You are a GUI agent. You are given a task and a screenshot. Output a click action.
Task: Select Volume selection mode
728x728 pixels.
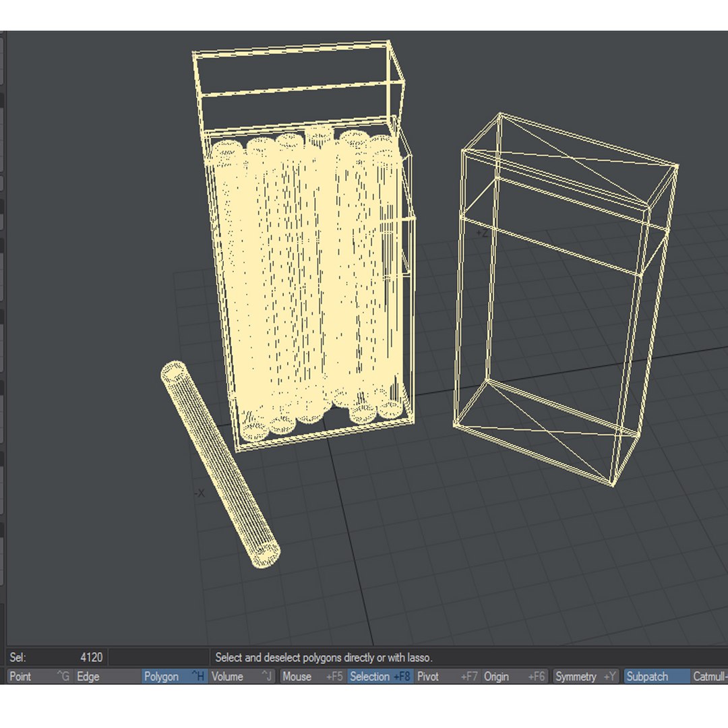242,676
